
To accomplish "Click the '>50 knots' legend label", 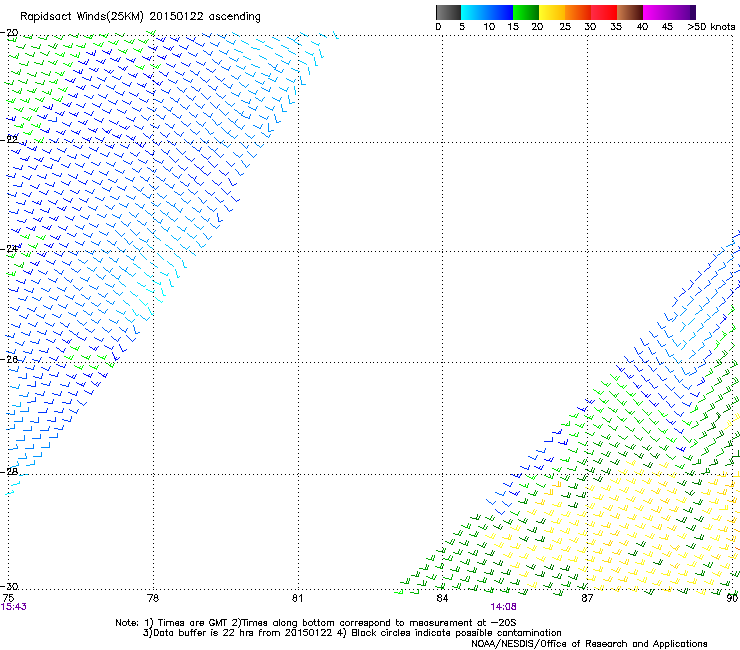I will click(x=711, y=27).
